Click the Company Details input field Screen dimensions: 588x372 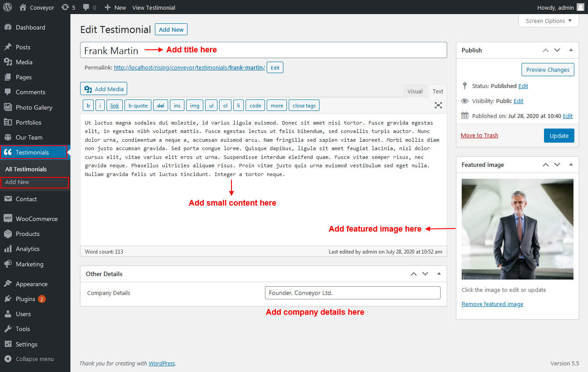pyautogui.click(x=352, y=293)
